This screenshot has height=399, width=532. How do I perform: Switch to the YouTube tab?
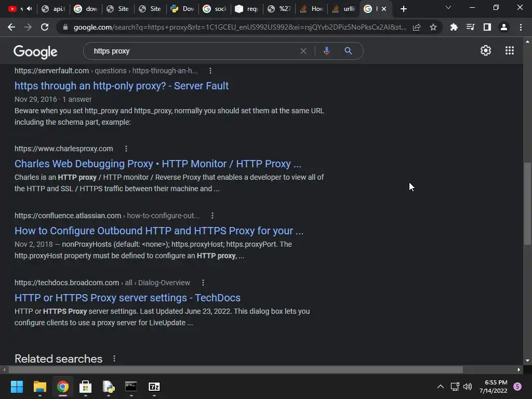click(x=12, y=9)
